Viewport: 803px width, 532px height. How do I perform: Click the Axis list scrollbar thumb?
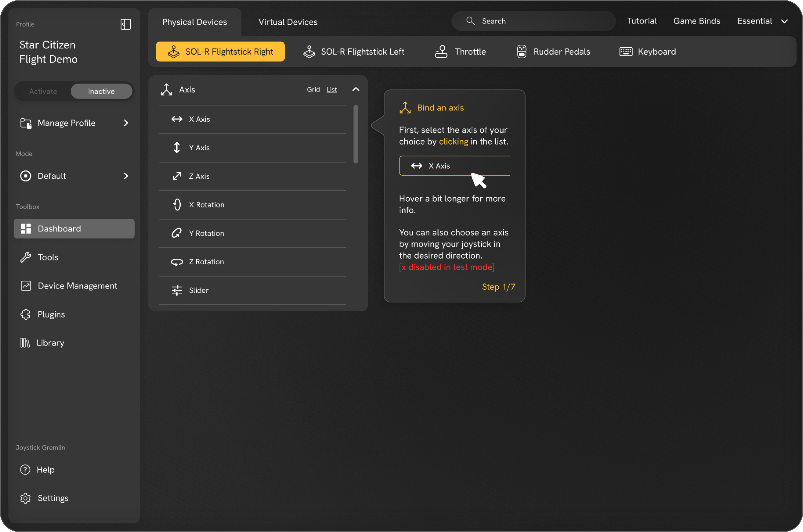click(356, 134)
